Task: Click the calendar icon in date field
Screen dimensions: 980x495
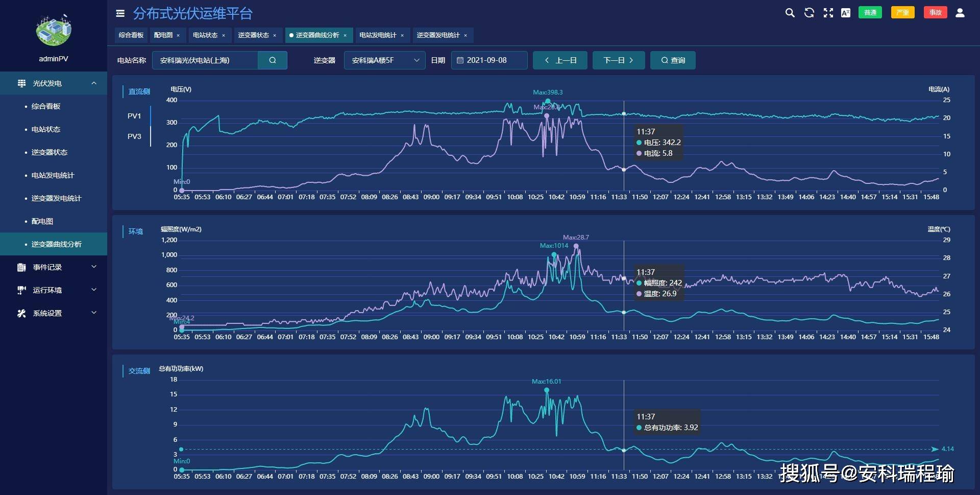Action: pyautogui.click(x=460, y=60)
